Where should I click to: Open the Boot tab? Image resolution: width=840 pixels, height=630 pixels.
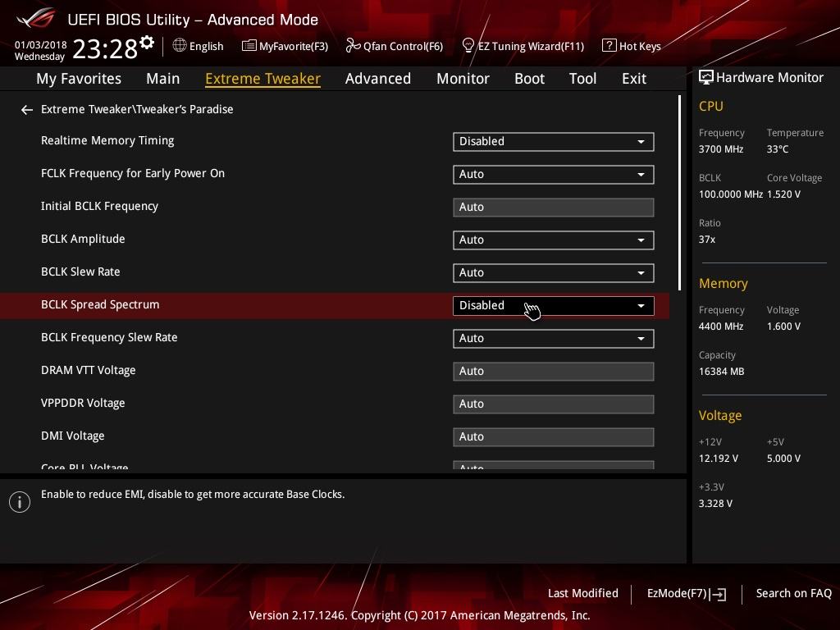(529, 79)
